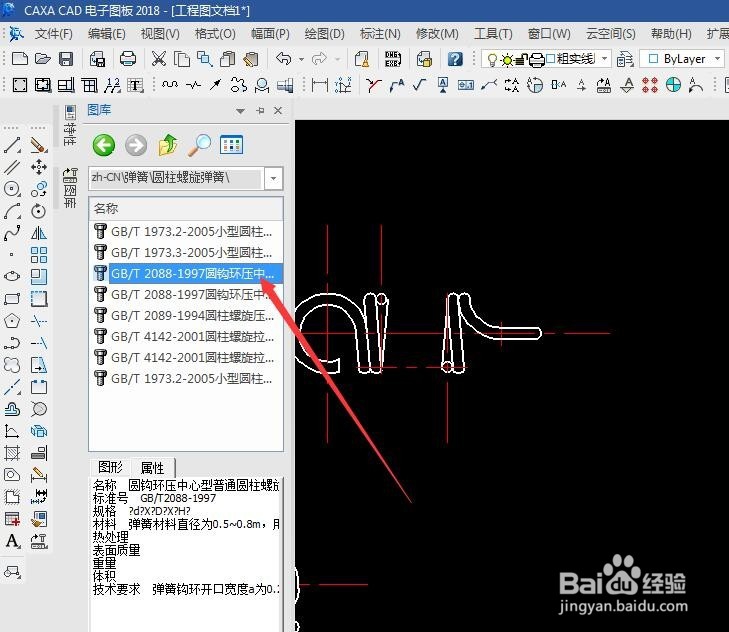Click the surface roughness symbol tool
Screen dimensions: 729x632
420,85
